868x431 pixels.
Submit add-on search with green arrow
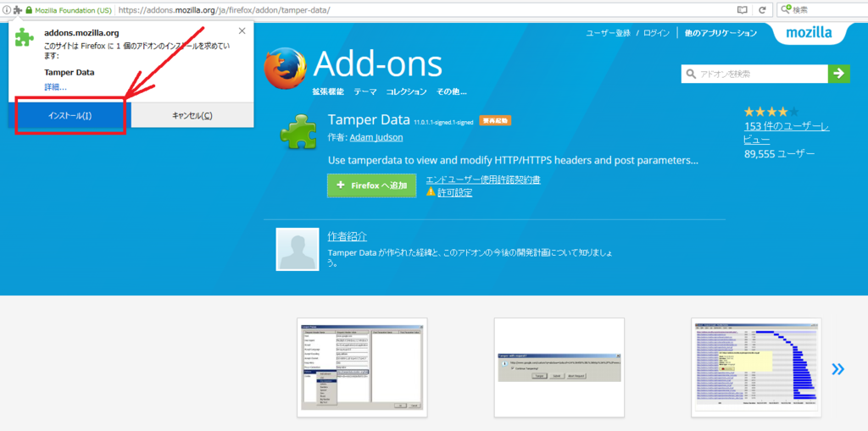(839, 74)
